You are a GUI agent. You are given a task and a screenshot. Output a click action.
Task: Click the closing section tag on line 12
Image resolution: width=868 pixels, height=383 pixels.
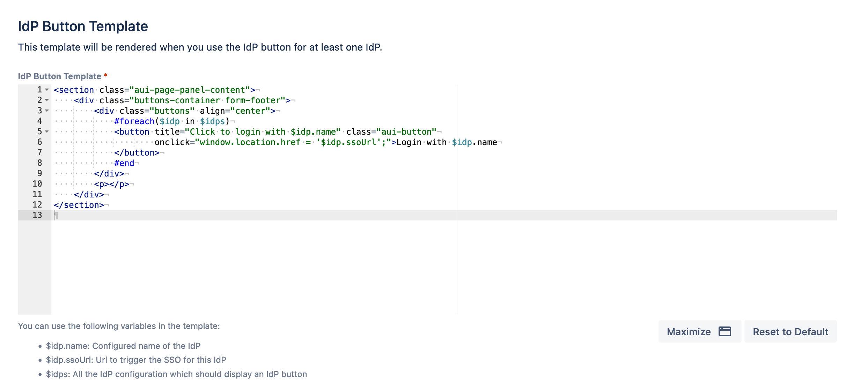[79, 205]
